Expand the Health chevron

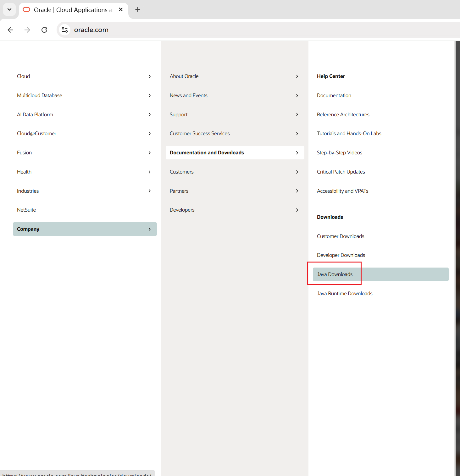tap(150, 172)
